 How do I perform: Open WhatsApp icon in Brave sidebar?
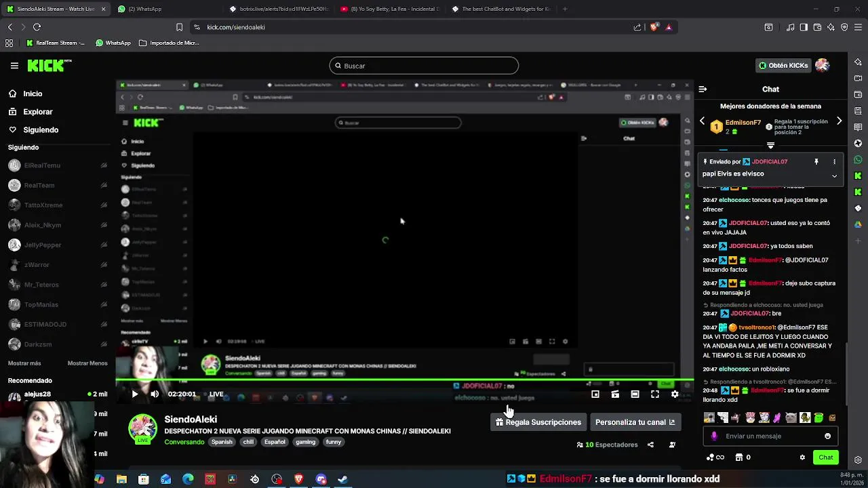pyautogui.click(x=858, y=160)
